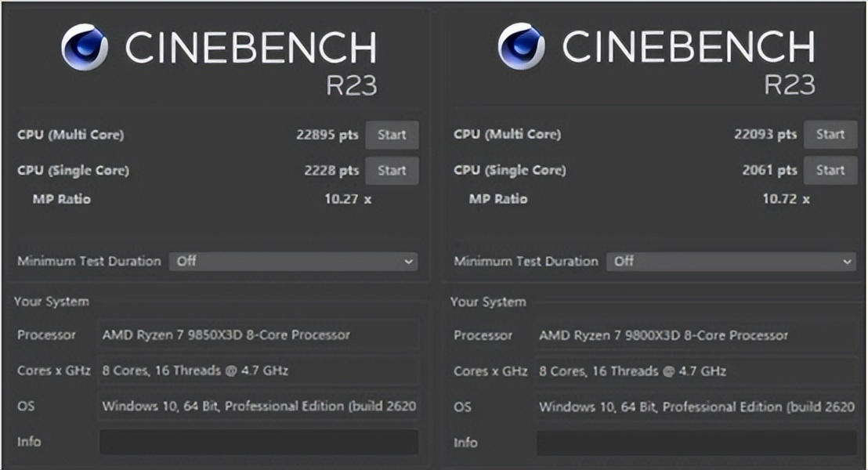Click the right Your System section header
Screen dimensions: 868x470
[488, 302]
